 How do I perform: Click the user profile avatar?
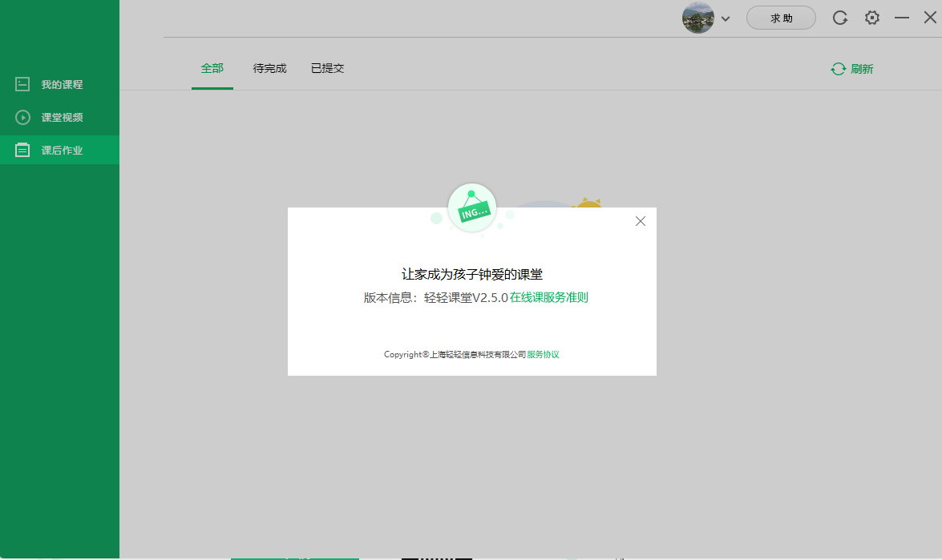(697, 17)
